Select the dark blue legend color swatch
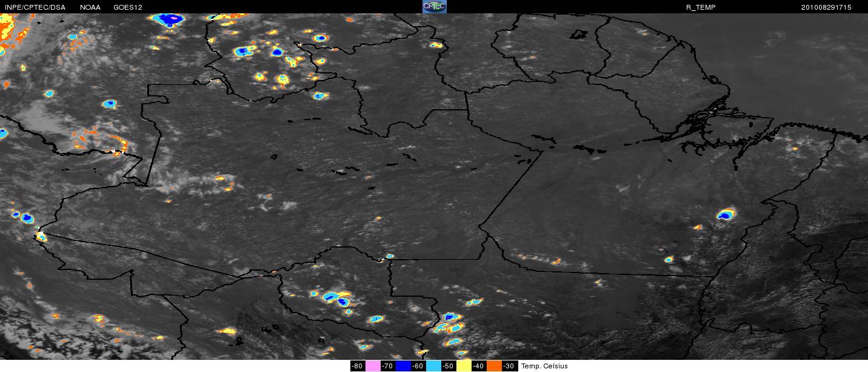Screen dimensions: 868x372 402,366
